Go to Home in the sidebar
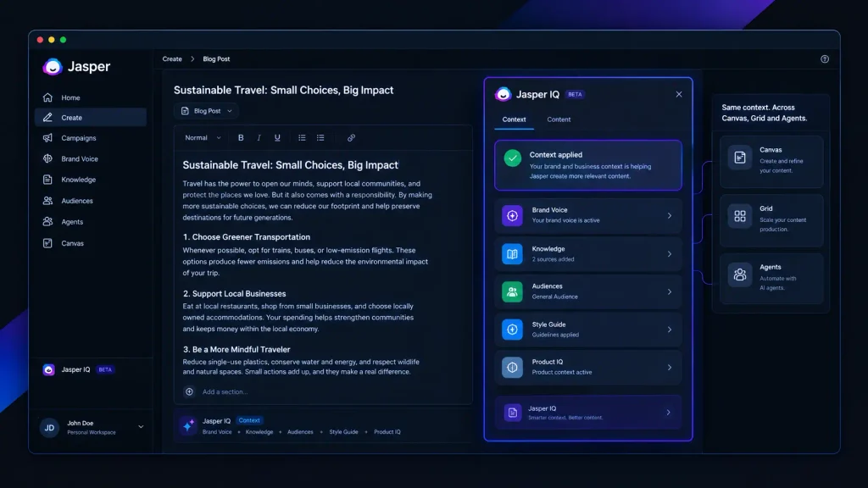This screenshot has width=868, height=488. [x=91, y=97]
